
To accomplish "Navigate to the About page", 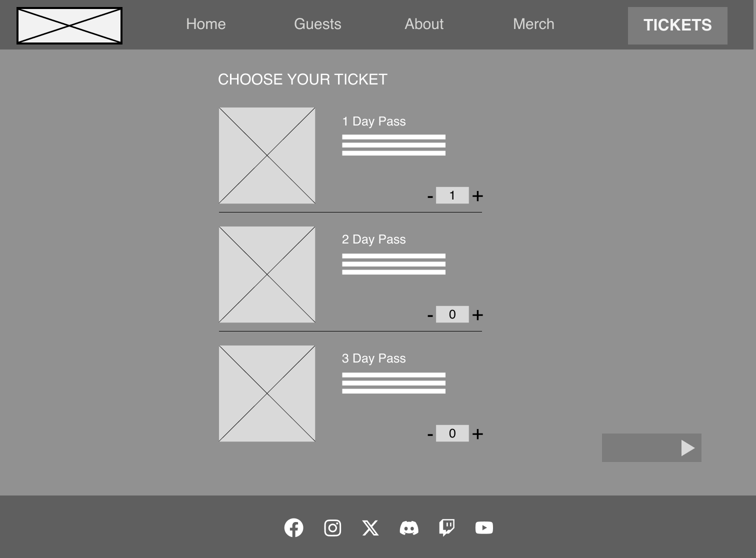I will pyautogui.click(x=424, y=24).
